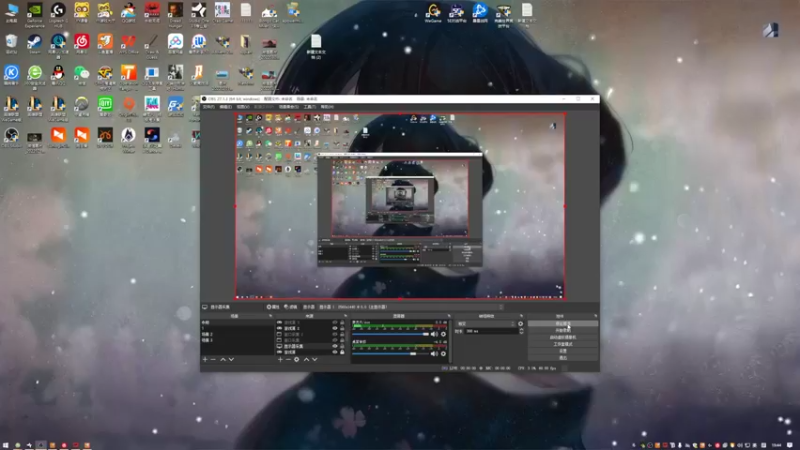Open the View menu in OBS

(243, 107)
